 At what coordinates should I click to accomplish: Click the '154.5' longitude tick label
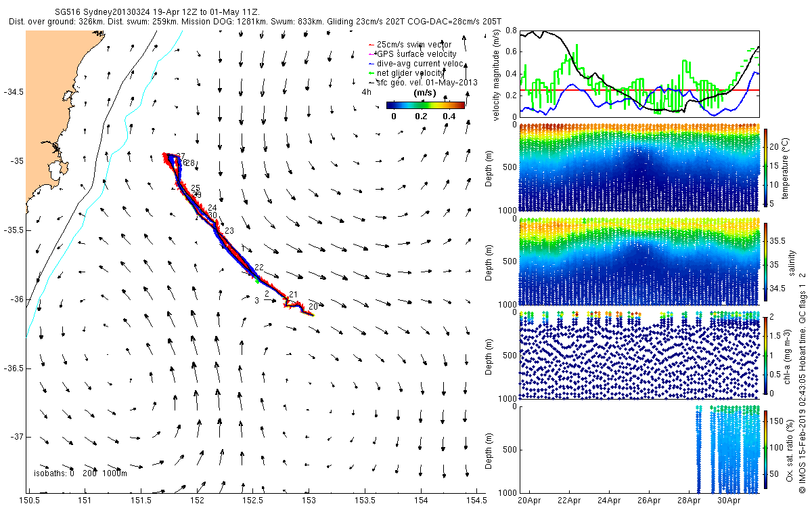click(476, 501)
